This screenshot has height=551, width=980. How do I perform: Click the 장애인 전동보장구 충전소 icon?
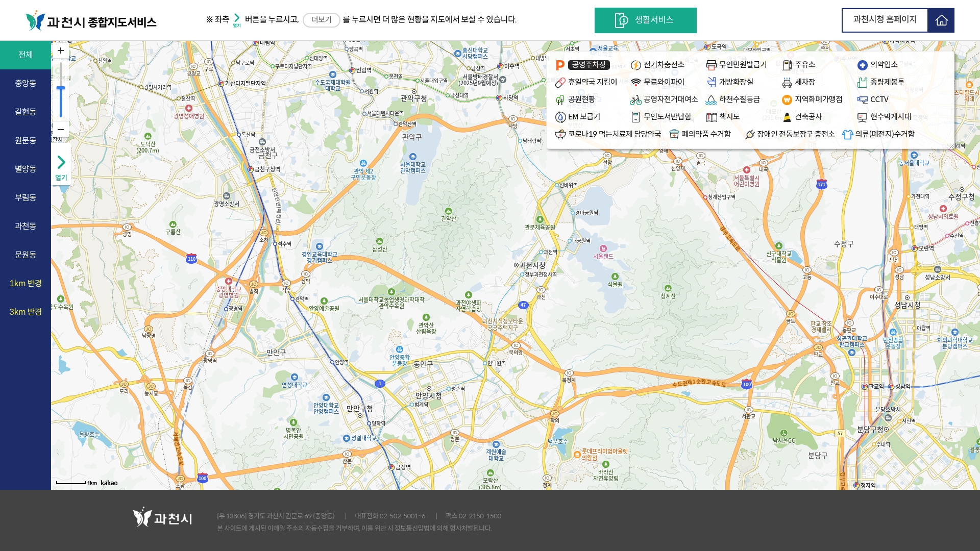pyautogui.click(x=750, y=134)
